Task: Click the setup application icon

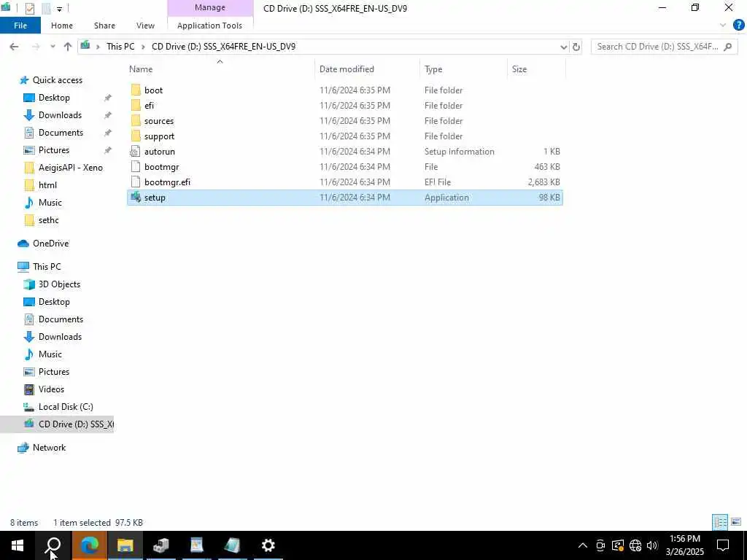Action: click(x=136, y=197)
